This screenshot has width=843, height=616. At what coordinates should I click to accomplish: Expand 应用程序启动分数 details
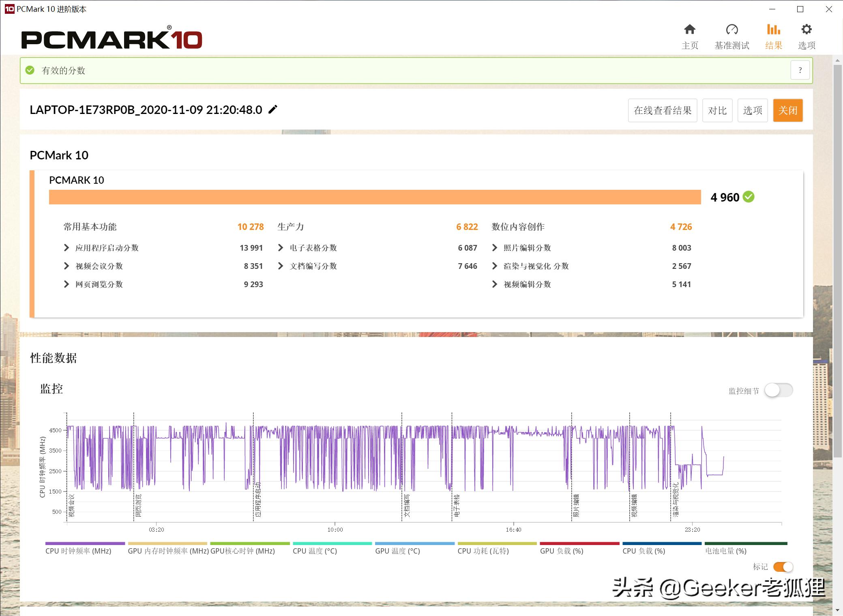pyautogui.click(x=67, y=248)
